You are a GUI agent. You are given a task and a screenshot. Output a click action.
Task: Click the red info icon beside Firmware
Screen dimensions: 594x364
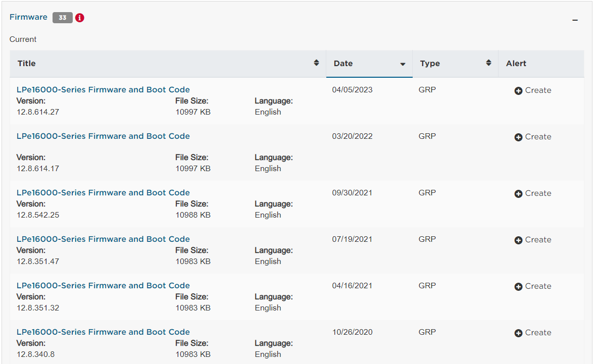80,18
